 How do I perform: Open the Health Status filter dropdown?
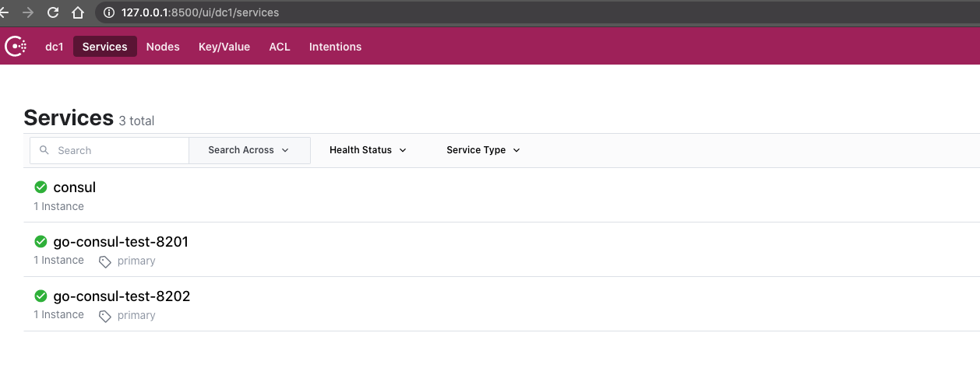pyautogui.click(x=368, y=150)
